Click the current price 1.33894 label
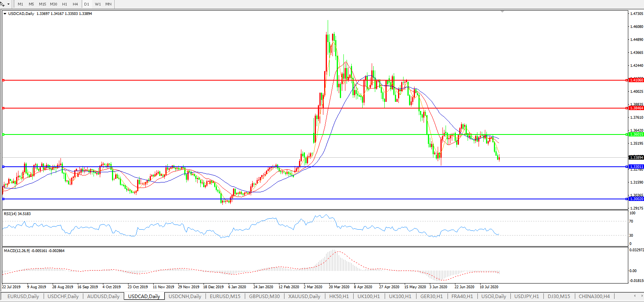This screenshot has width=644, height=302. 636,158
